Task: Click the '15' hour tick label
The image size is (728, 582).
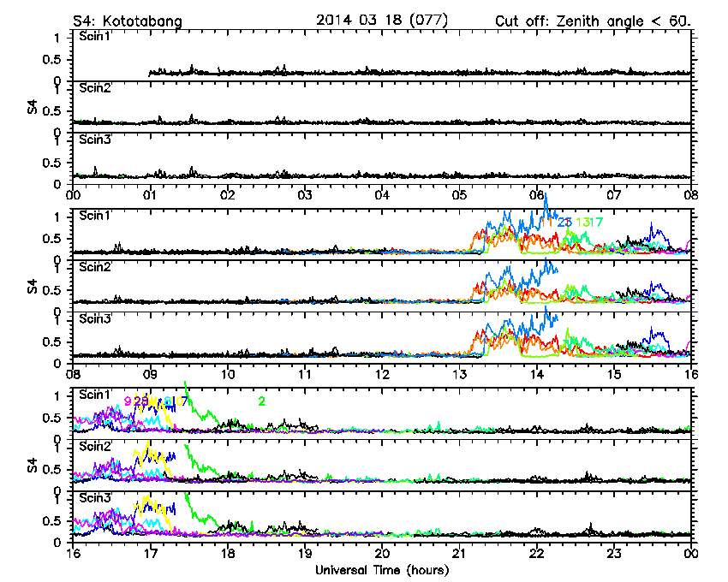Action: pos(614,374)
